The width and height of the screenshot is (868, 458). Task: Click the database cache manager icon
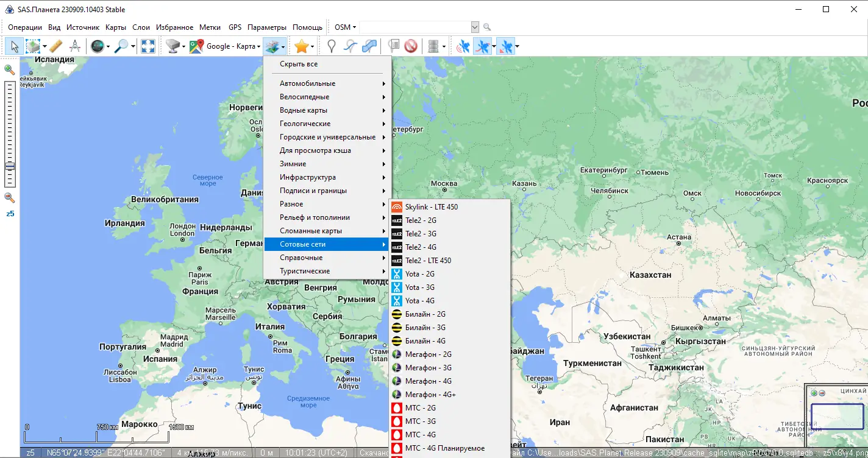coord(433,46)
